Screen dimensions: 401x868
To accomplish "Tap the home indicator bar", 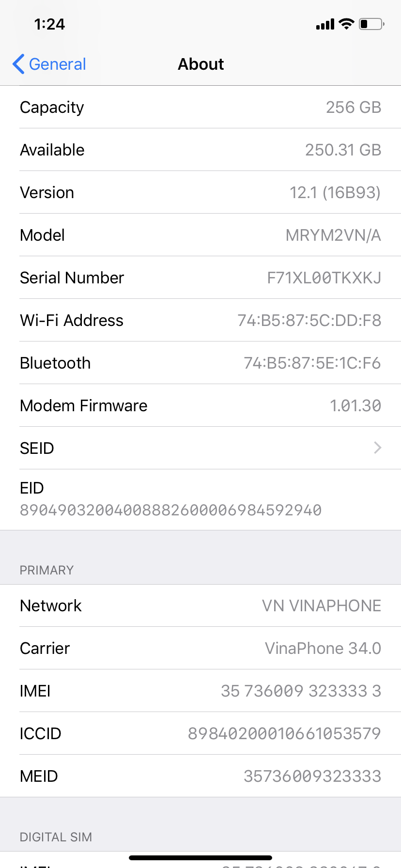I will point(200,858).
